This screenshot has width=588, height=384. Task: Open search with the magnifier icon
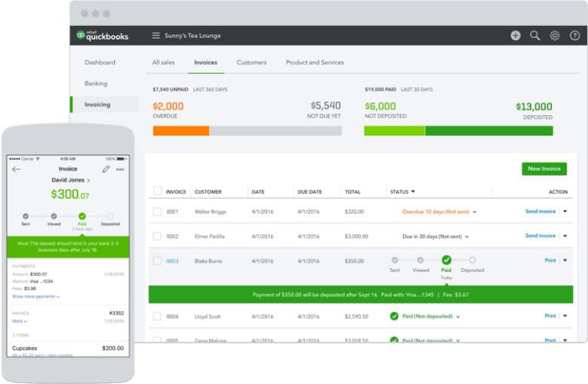click(x=536, y=35)
